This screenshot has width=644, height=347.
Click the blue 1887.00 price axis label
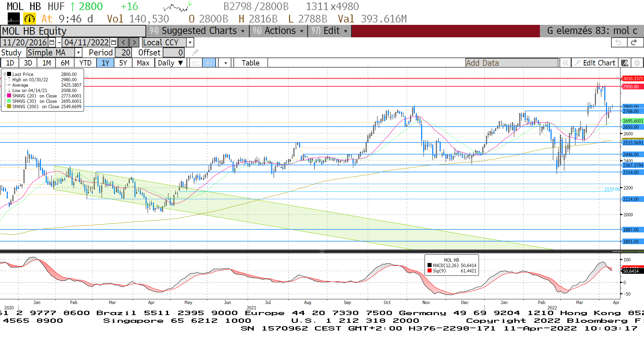(x=633, y=230)
